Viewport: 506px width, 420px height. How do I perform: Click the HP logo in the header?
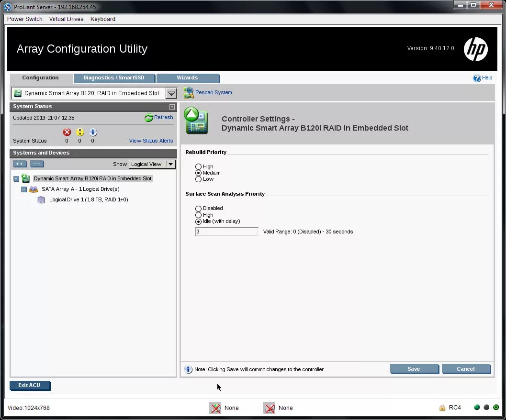click(x=475, y=49)
